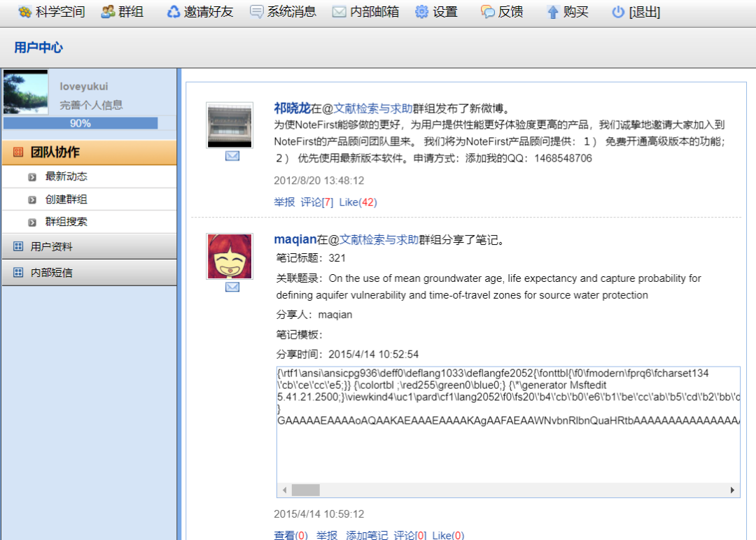This screenshot has height=540, width=756.
Task: Click the 笔记标题：321 line
Action: coord(311,258)
